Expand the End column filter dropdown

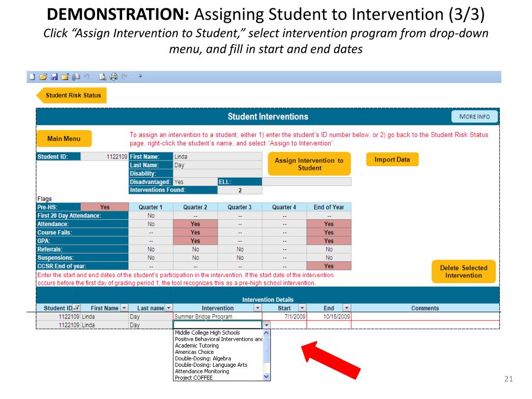tap(347, 308)
